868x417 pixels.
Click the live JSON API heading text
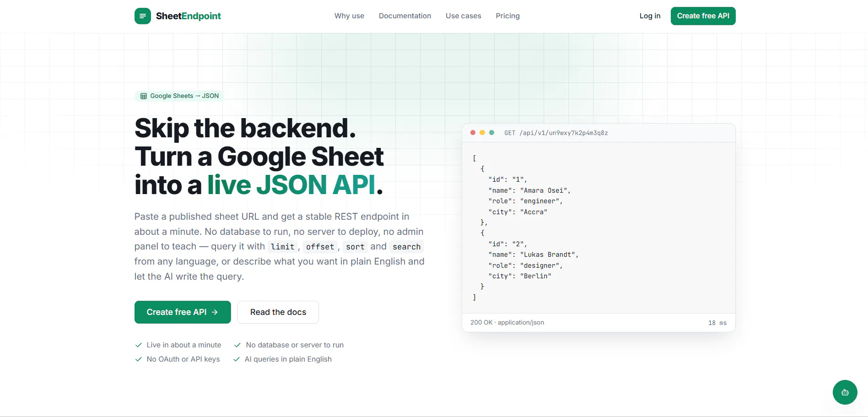291,185
